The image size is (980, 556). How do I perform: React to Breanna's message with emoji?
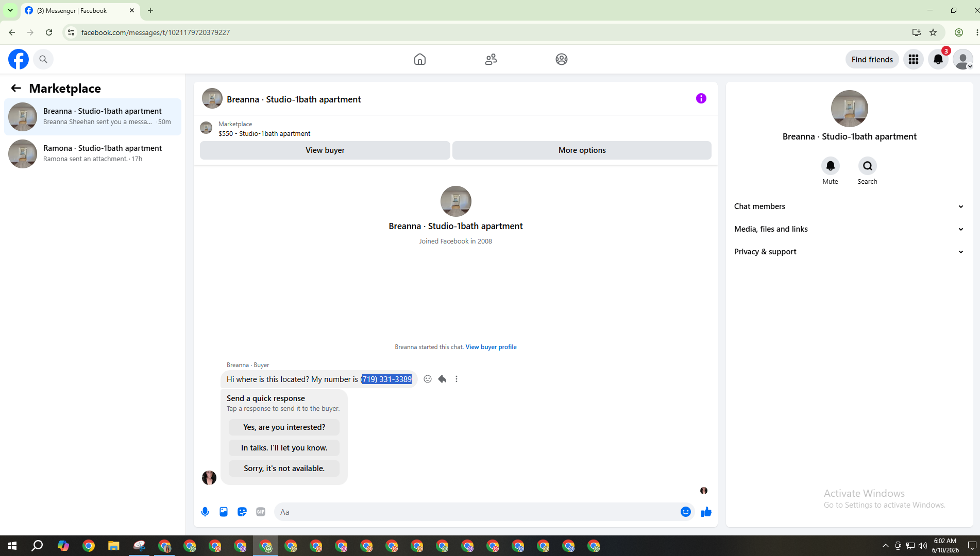pos(428,379)
